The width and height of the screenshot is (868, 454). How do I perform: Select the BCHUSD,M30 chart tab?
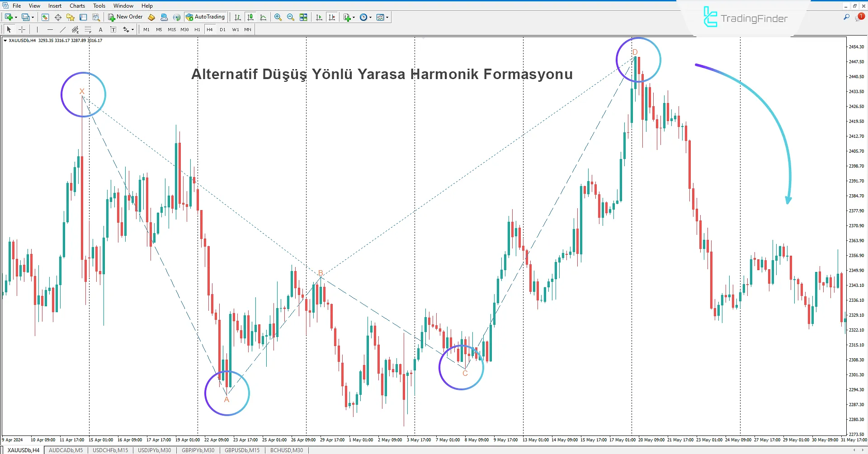click(x=286, y=450)
